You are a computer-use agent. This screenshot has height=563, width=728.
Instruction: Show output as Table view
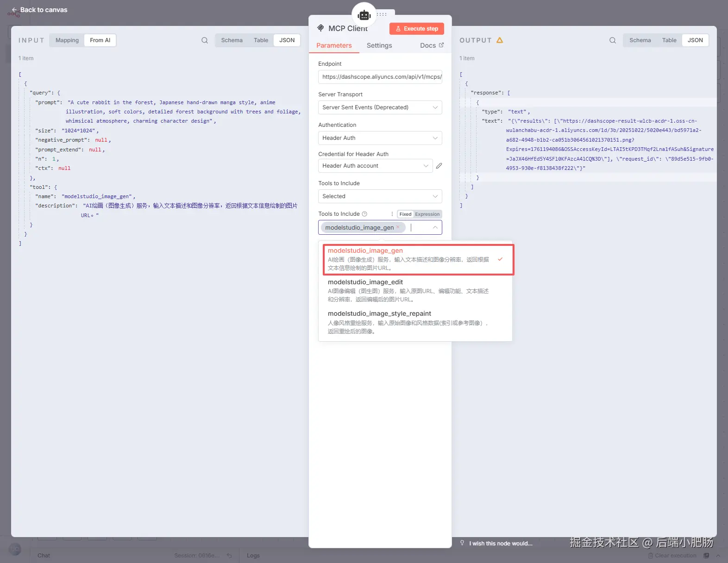click(x=669, y=40)
